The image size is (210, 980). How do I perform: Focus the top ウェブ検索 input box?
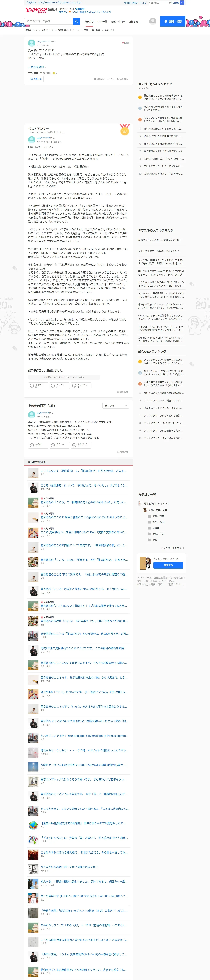[158, 3]
